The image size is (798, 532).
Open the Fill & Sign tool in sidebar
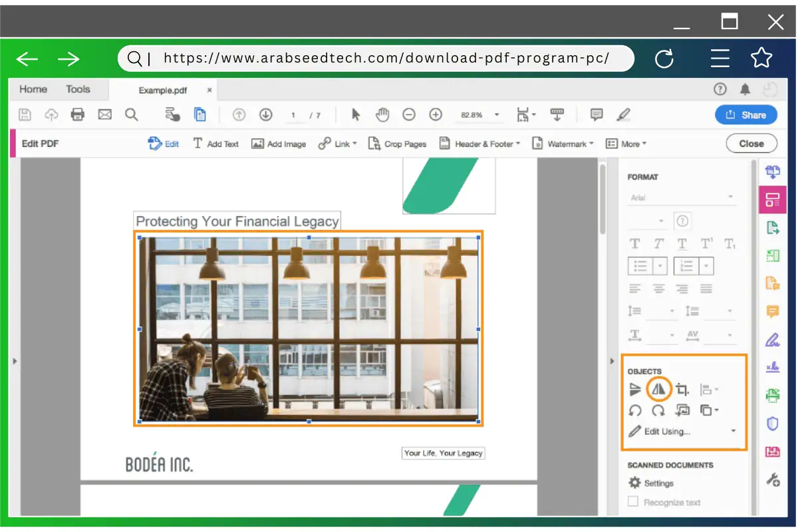[772, 340]
